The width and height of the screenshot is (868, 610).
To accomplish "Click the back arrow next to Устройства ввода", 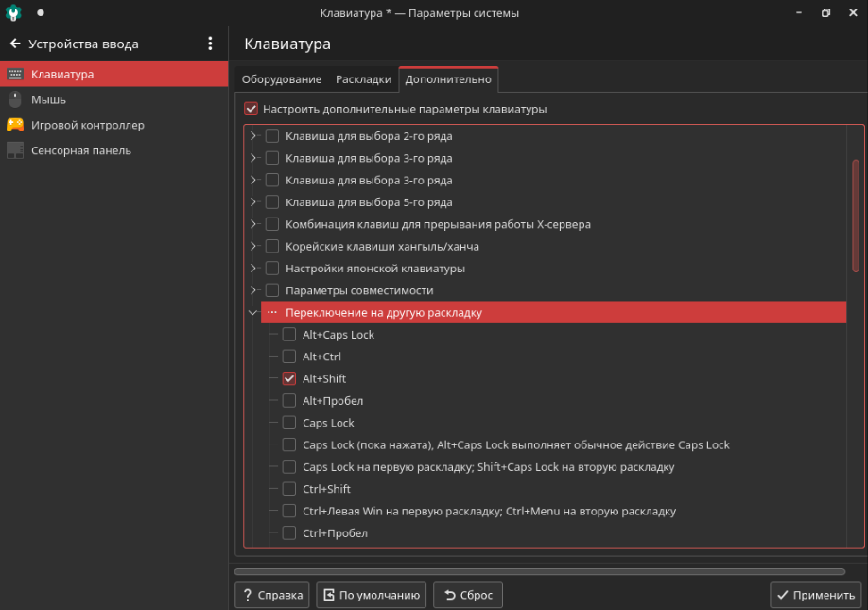I will (x=15, y=44).
